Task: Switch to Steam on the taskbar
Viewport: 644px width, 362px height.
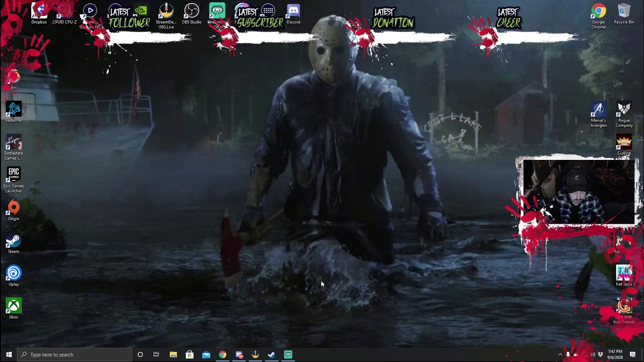Action: click(x=272, y=354)
